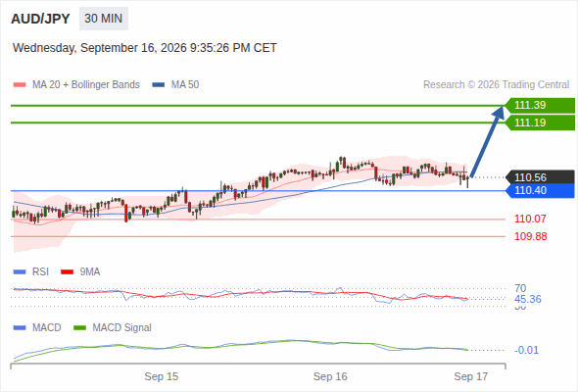Click the MA 20 + Bollinger Bands swatch
The width and height of the screenshot is (578, 392).
[20, 85]
